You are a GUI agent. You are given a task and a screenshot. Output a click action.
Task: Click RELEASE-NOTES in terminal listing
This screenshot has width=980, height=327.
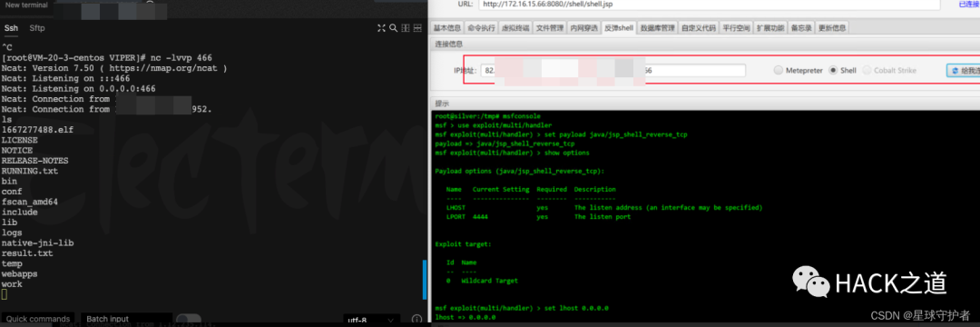coord(35,161)
